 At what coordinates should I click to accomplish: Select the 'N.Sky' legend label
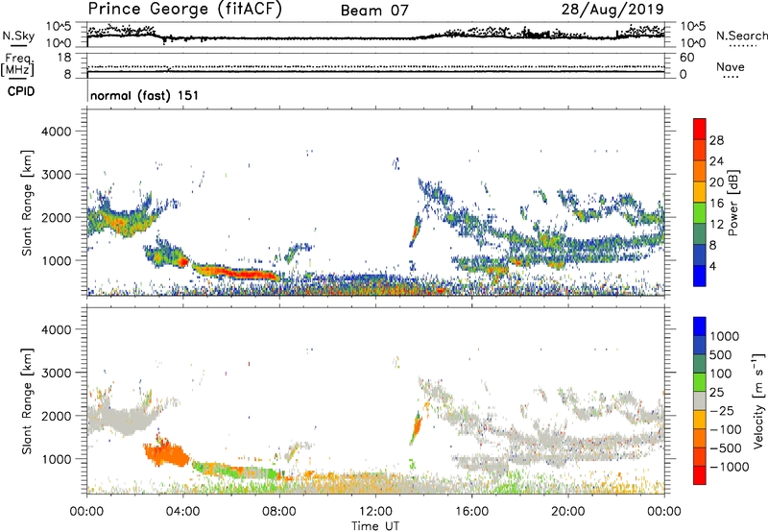[18, 36]
